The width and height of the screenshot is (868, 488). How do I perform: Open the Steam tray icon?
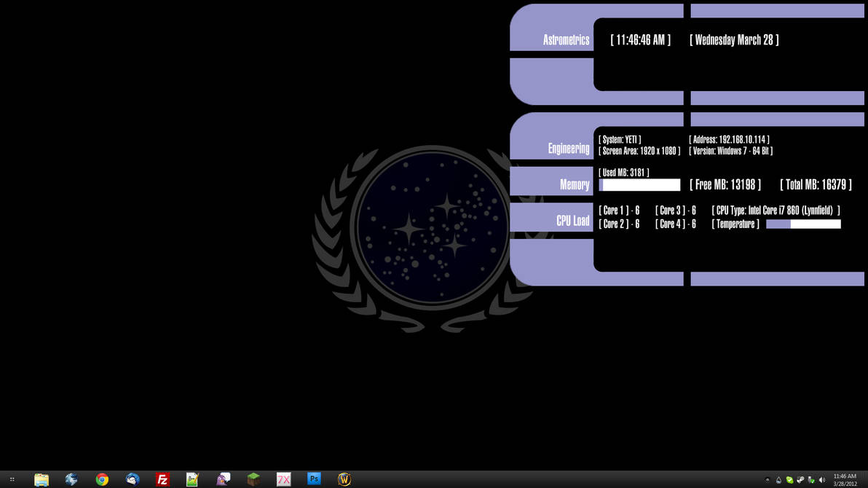pyautogui.click(x=800, y=480)
